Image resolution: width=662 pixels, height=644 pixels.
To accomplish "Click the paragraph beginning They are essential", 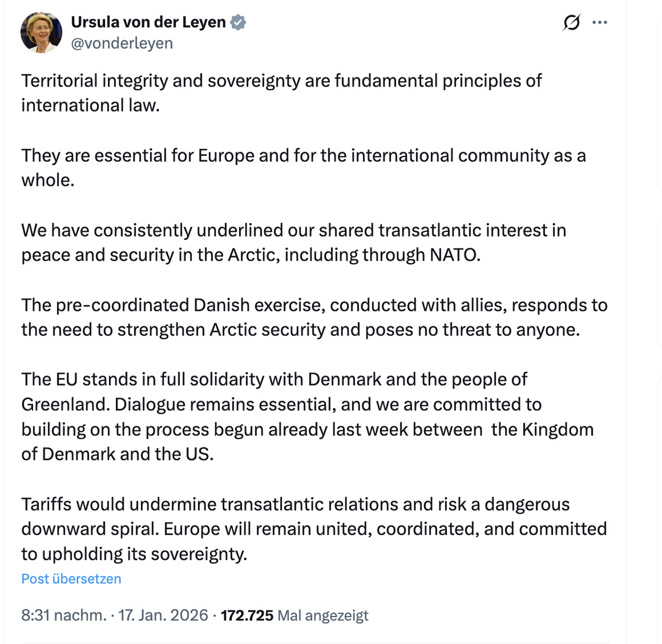I will pyautogui.click(x=303, y=168).
